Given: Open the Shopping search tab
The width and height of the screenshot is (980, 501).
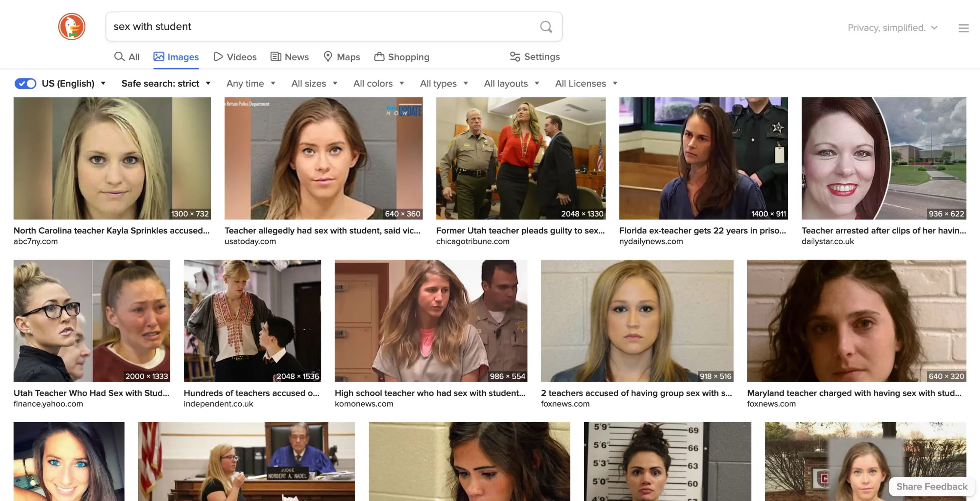Looking at the screenshot, I should click(402, 57).
